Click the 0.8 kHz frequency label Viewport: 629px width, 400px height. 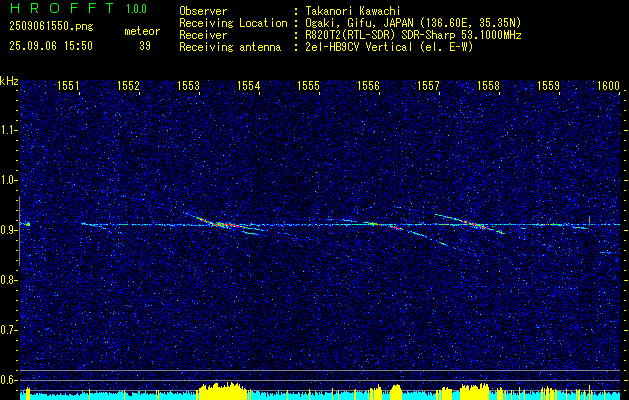tap(8, 280)
